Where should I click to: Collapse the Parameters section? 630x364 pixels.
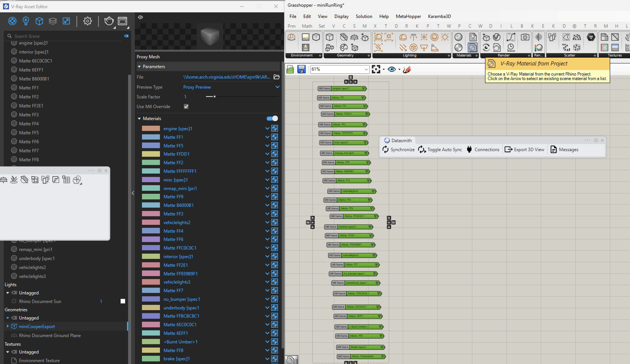139,67
